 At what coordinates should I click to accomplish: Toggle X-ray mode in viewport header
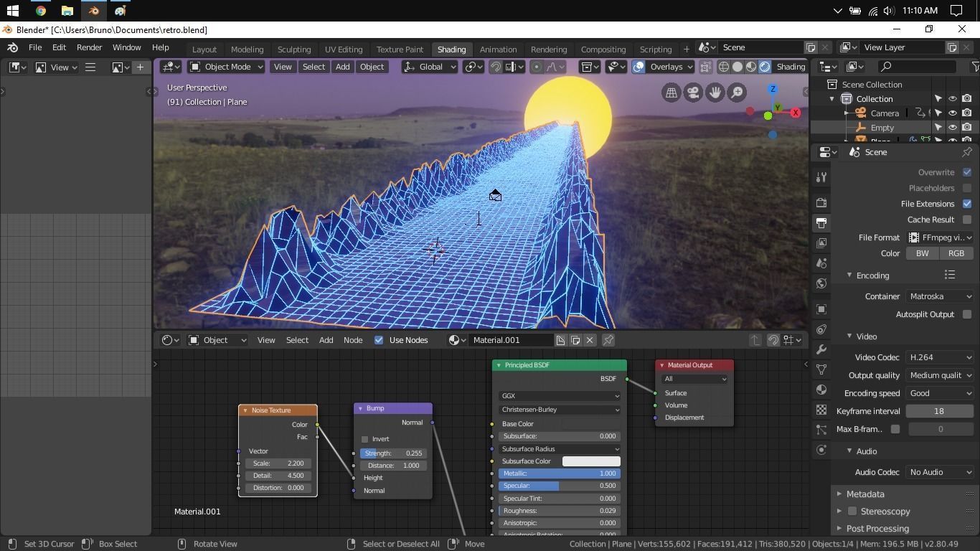pos(706,67)
